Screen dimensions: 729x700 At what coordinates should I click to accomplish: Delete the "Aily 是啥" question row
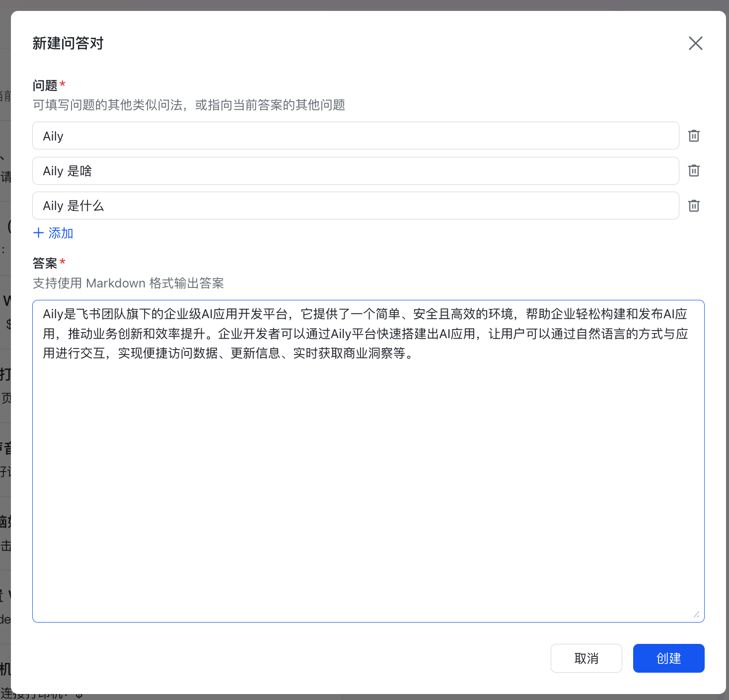pyautogui.click(x=694, y=170)
